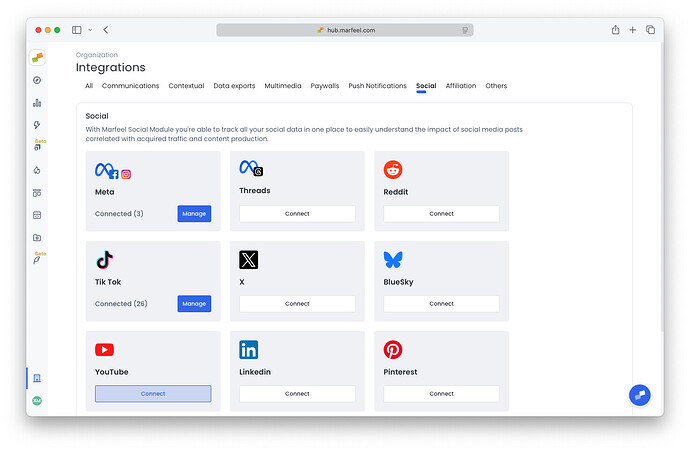Switch to the Data exports tab
The height and width of the screenshot is (450, 690).
[x=234, y=86]
